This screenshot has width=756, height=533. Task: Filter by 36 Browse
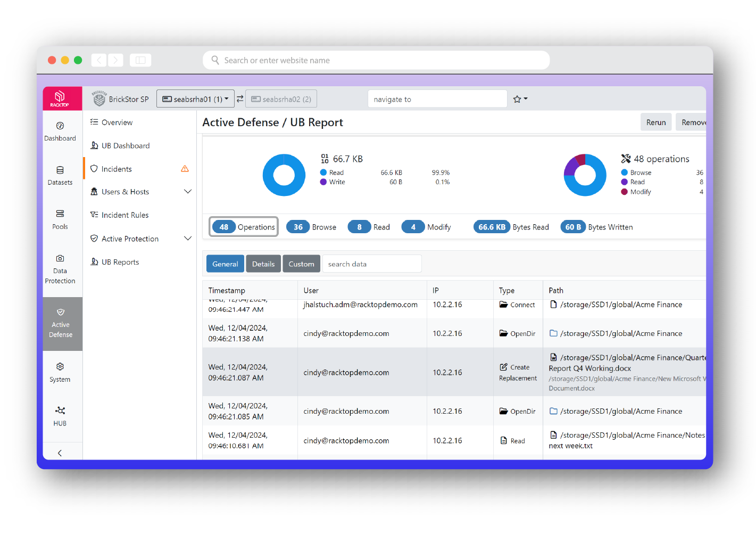tap(311, 227)
